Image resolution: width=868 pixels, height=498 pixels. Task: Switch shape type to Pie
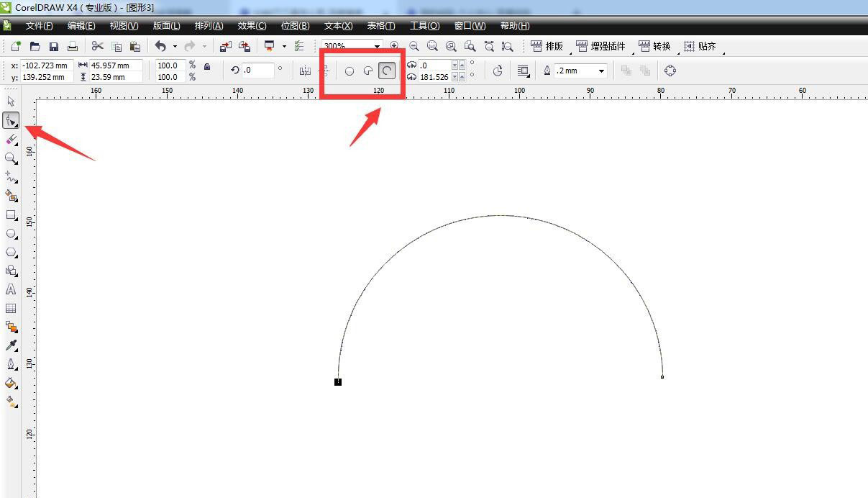click(368, 71)
